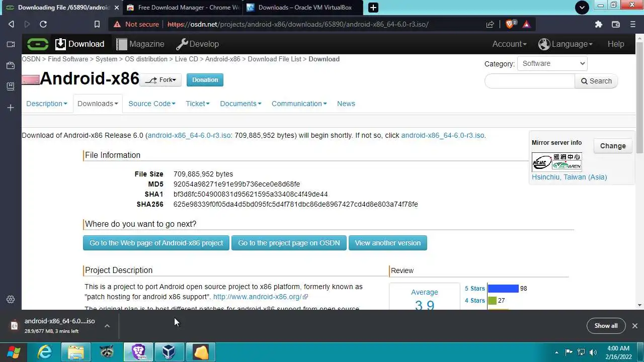Viewport: 644px width, 362px height.
Task: Open the Category Software dropdown
Action: 552,63
